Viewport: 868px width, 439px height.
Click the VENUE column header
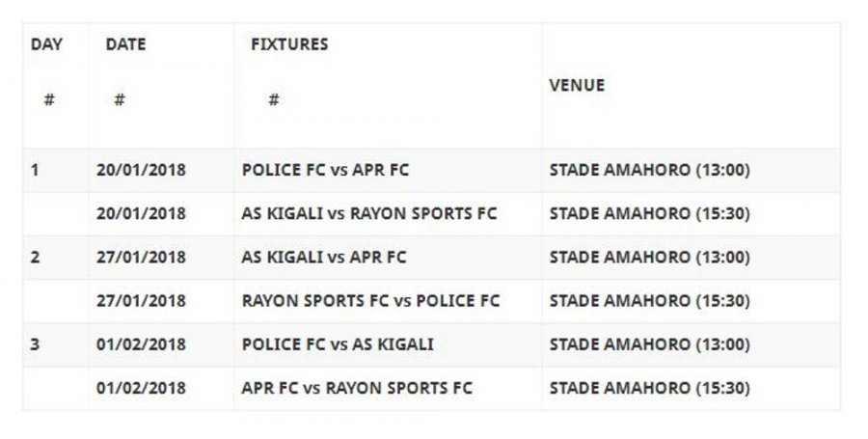point(577,85)
